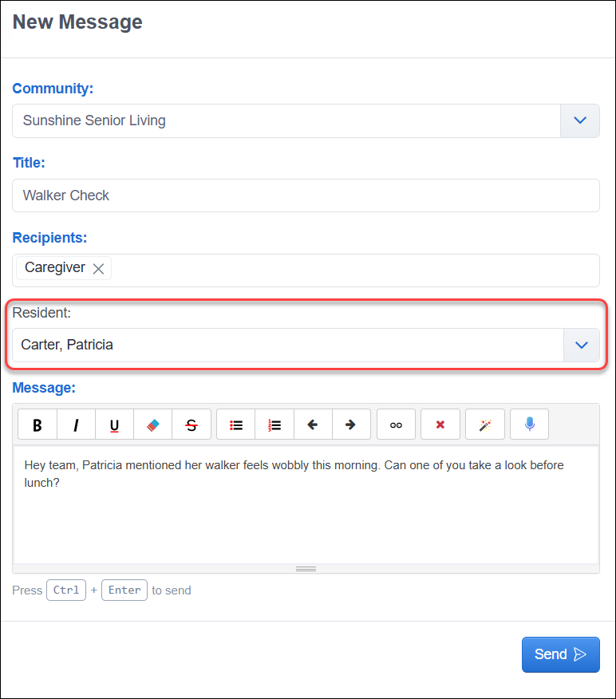This screenshot has height=699, width=616.
Task: Underline the selected message text
Action: point(114,425)
